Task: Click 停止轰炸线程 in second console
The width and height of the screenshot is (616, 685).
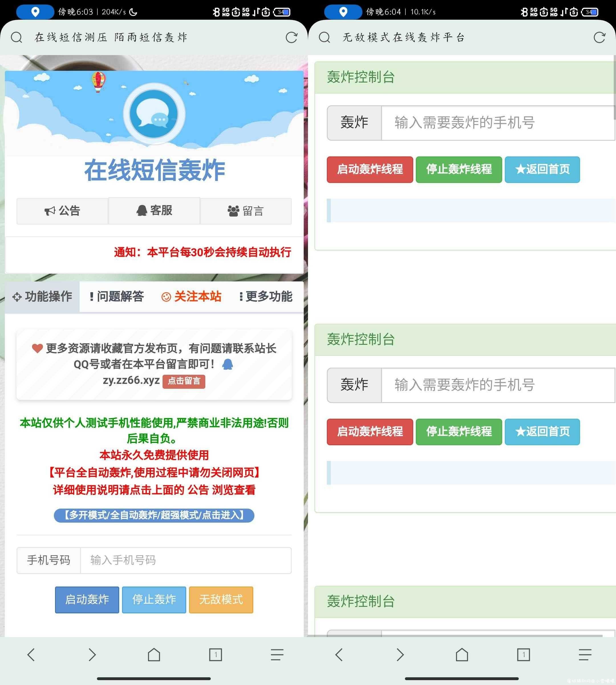Action: click(x=459, y=432)
